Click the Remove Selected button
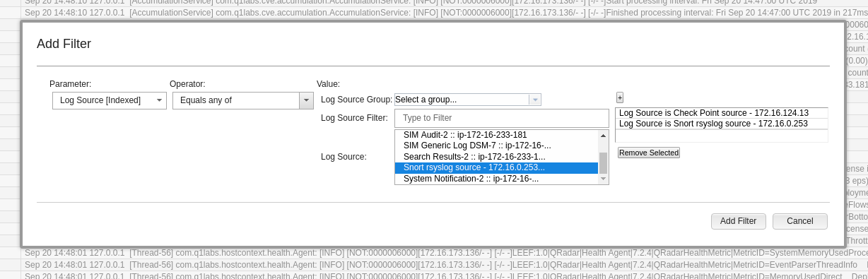 coord(648,153)
